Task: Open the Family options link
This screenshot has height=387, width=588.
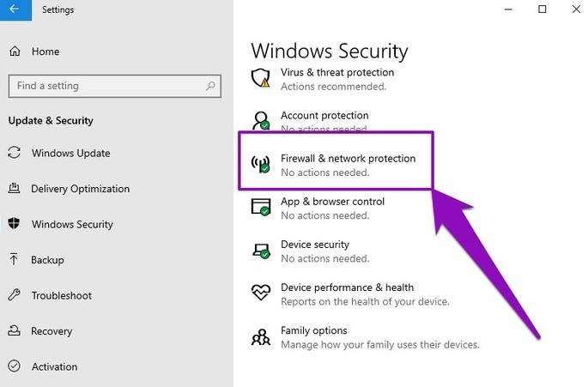Action: (x=313, y=330)
